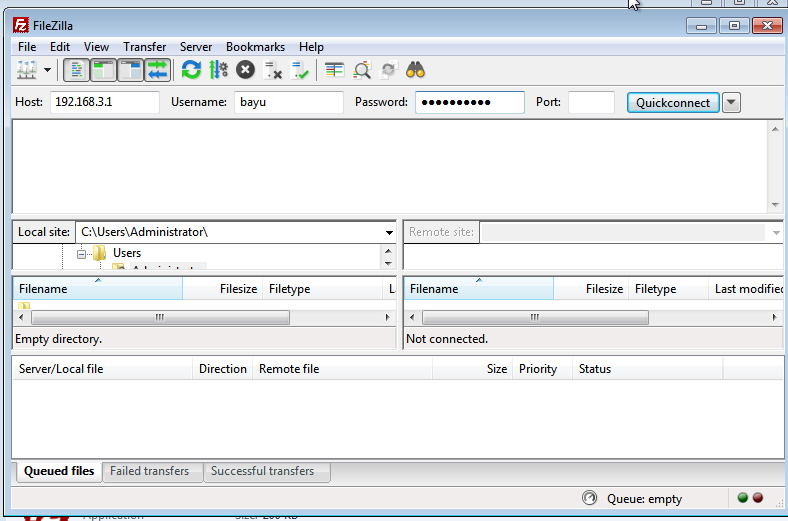Image resolution: width=788 pixels, height=521 pixels.
Task: Toggle synchronized browsing
Action: 388,70
